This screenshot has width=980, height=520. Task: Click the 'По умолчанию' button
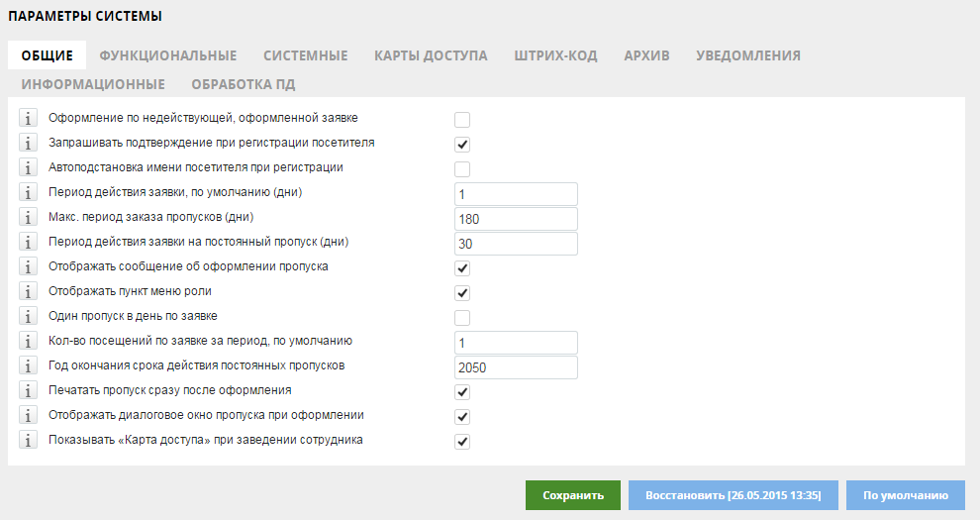[906, 495]
